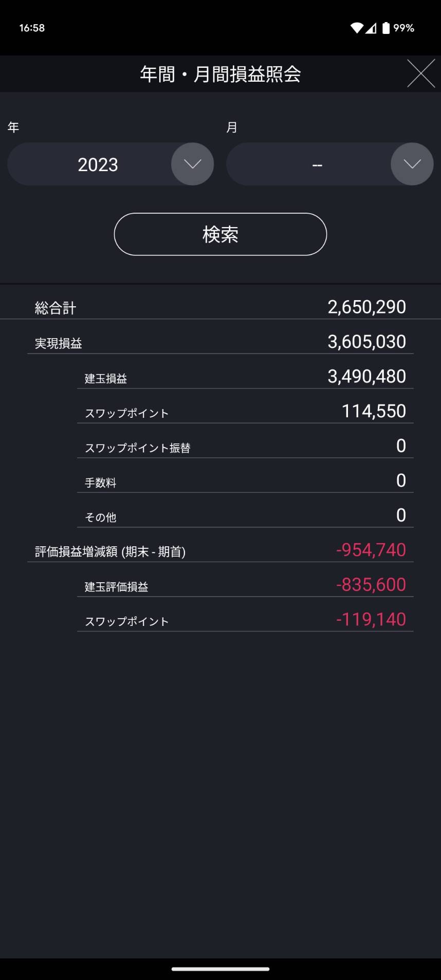Tap the -119,140 swap point value

coord(371,619)
